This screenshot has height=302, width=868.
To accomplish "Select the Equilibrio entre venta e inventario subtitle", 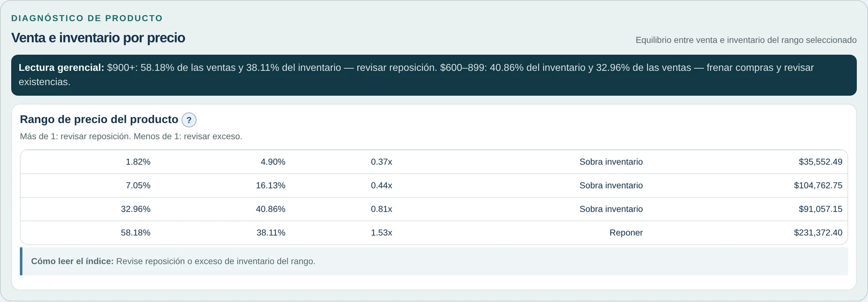I will coord(746,40).
